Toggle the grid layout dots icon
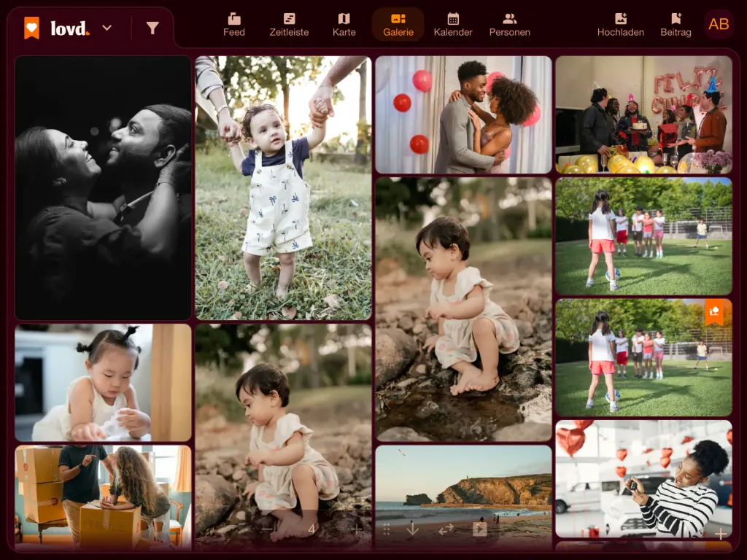The height and width of the screenshot is (560, 747). (x=387, y=529)
